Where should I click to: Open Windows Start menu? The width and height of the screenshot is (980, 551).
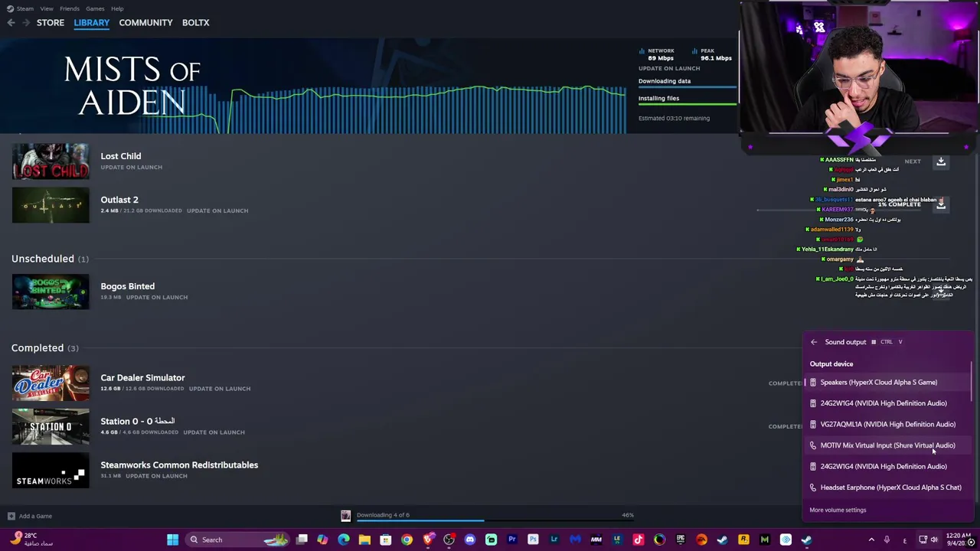click(x=172, y=540)
